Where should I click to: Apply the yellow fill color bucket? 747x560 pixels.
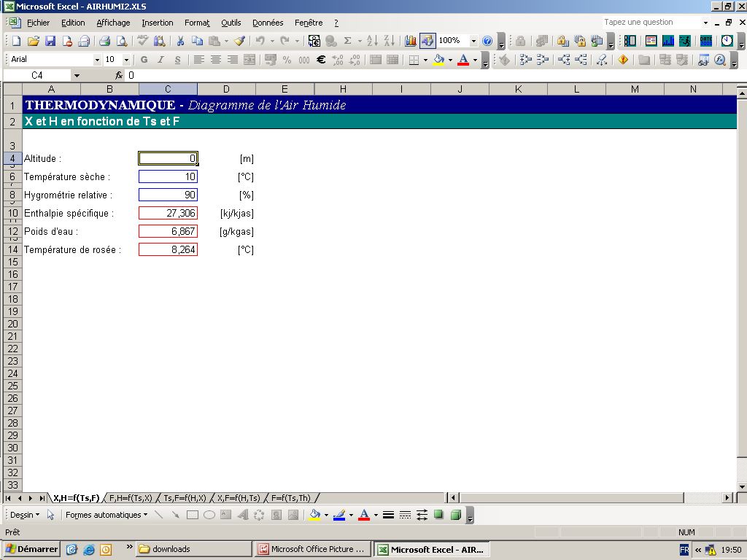438,60
